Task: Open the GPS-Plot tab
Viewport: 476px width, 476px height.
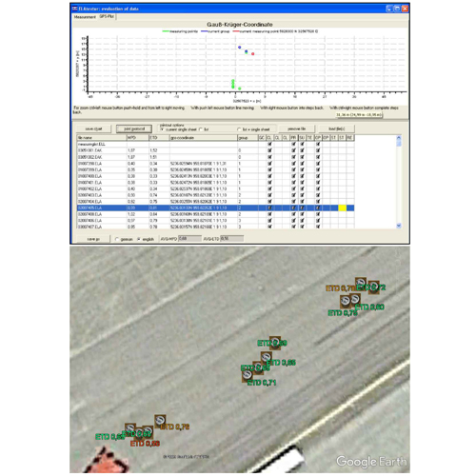Action: tap(107, 16)
